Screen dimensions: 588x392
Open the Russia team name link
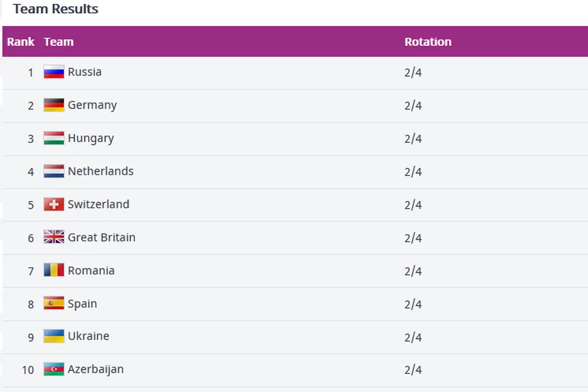click(85, 72)
